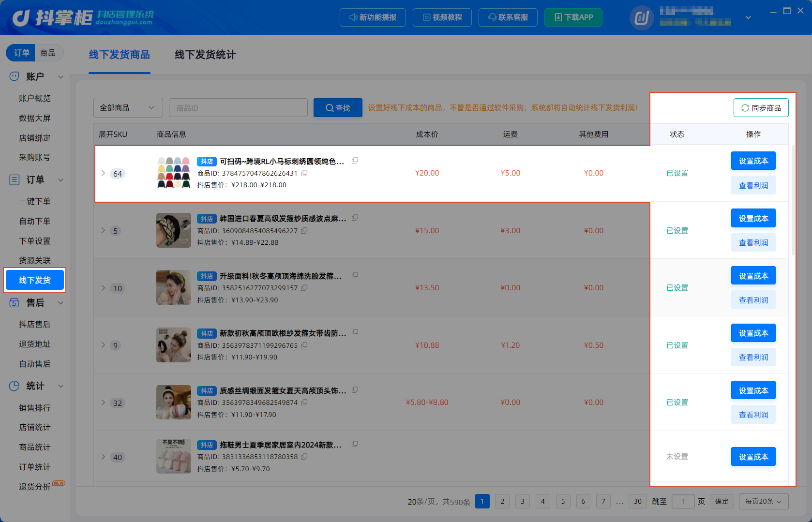Open 货源关联 in sidebar
This screenshot has width=812, height=522.
click(x=35, y=260)
